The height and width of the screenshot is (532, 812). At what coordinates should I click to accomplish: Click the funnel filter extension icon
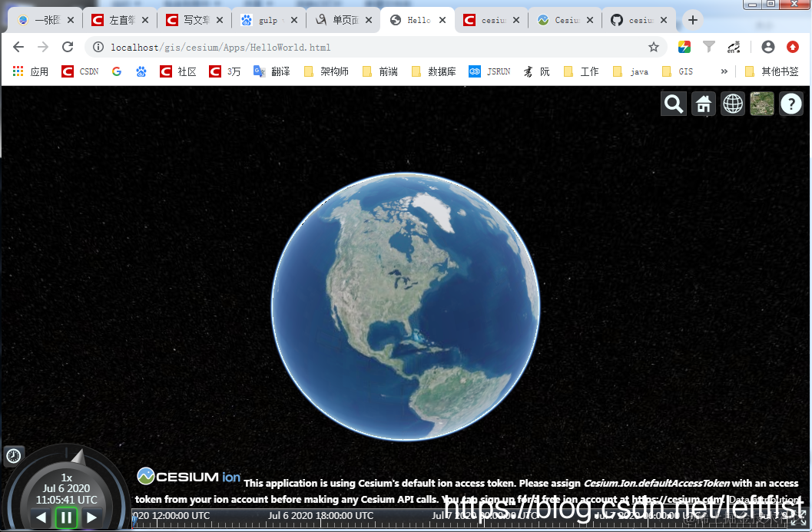pyautogui.click(x=709, y=47)
